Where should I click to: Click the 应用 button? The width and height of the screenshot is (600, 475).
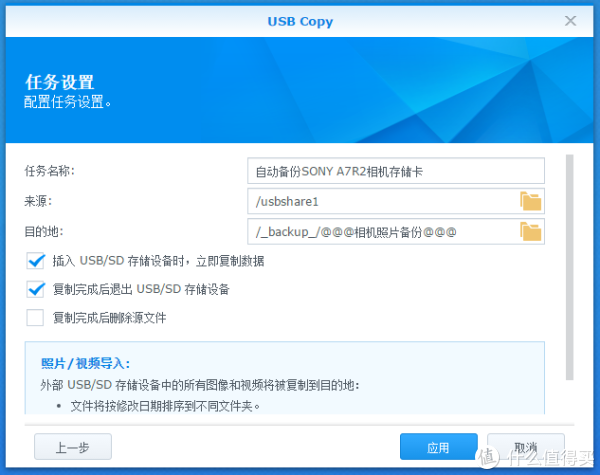[438, 447]
